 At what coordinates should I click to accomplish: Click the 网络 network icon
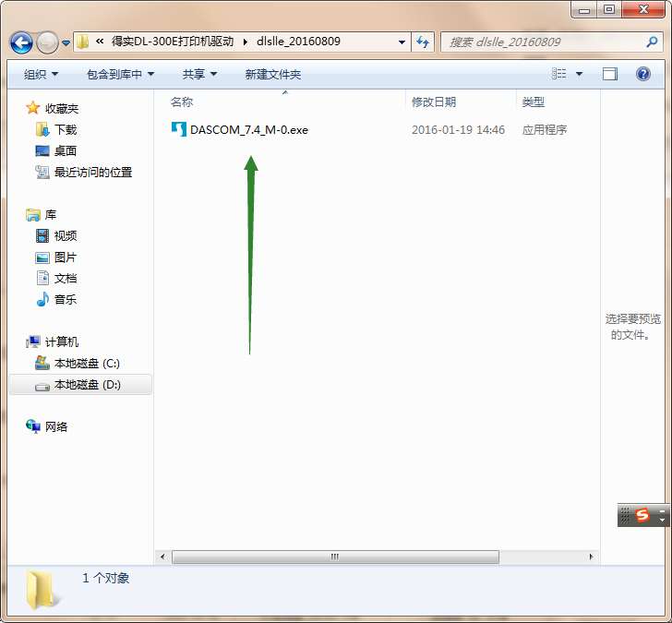33,425
